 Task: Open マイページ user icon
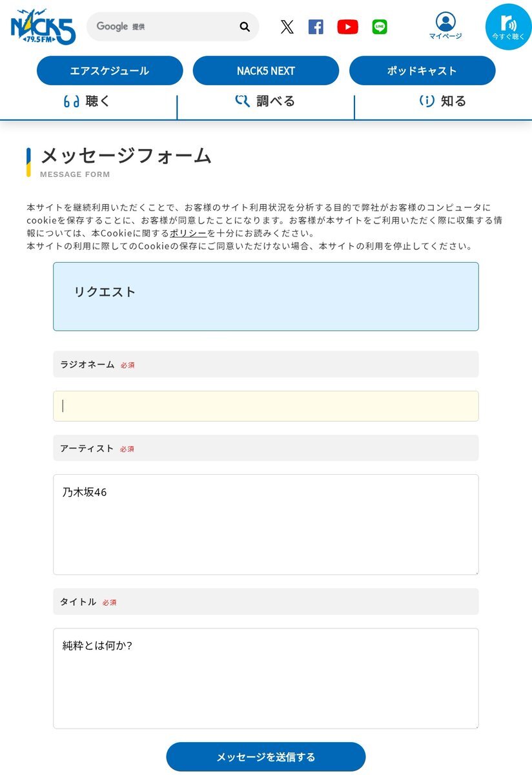[445, 26]
